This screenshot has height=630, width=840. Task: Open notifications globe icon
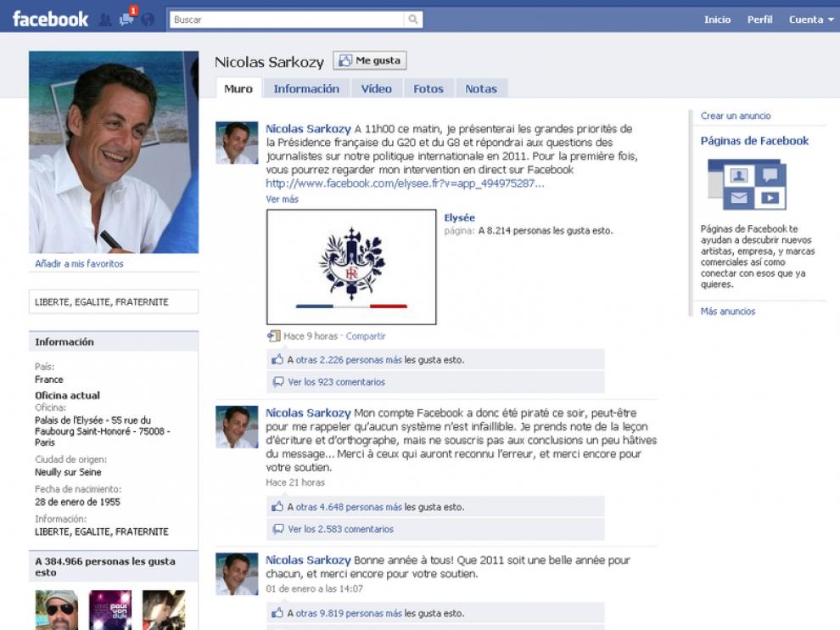pyautogui.click(x=148, y=20)
